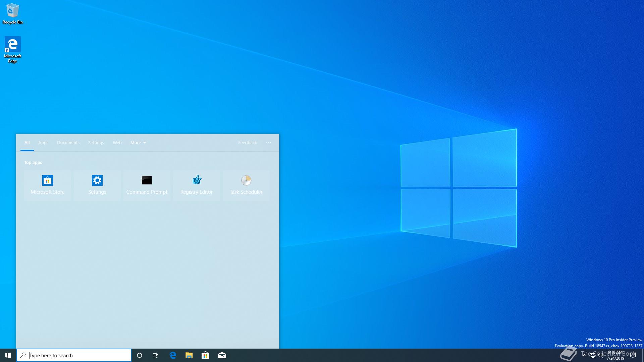Focus the 'Type here to search' box
The image size is (644, 362).
(74, 355)
